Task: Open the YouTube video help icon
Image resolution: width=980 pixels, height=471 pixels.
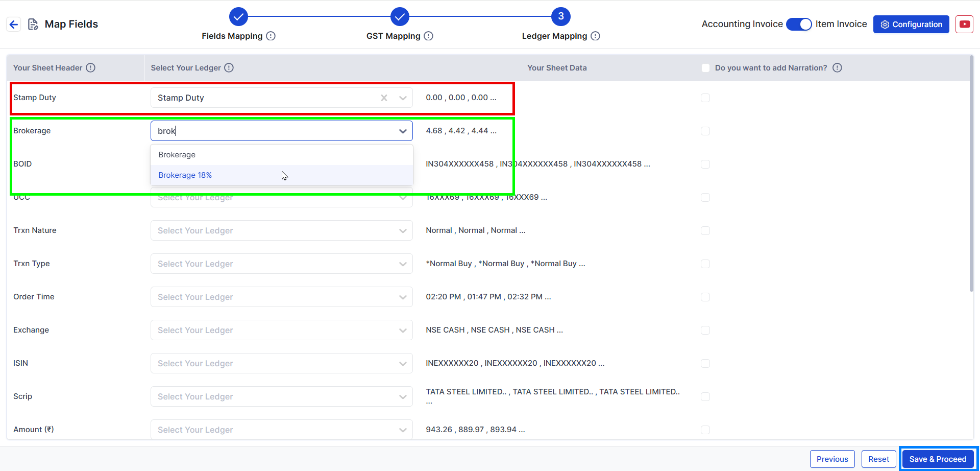Action: coord(964,24)
